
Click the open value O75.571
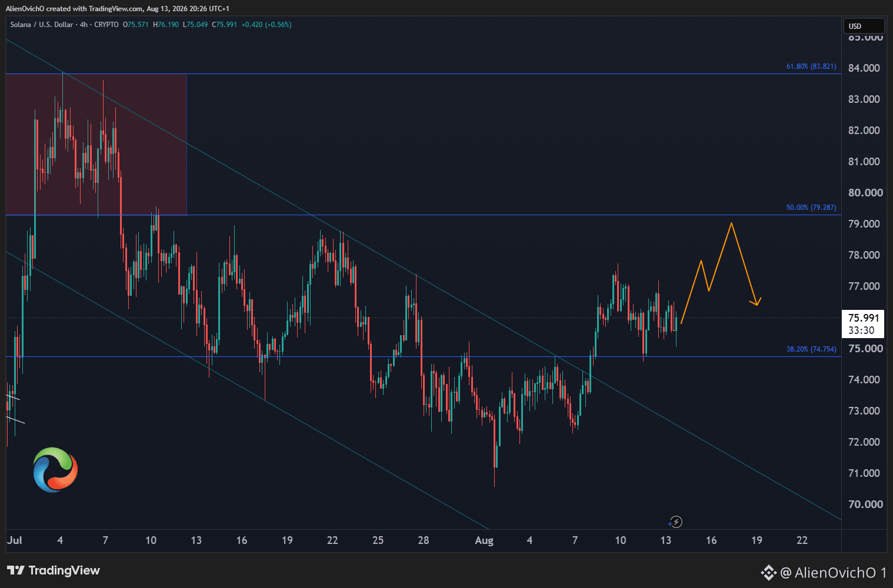pyautogui.click(x=135, y=25)
